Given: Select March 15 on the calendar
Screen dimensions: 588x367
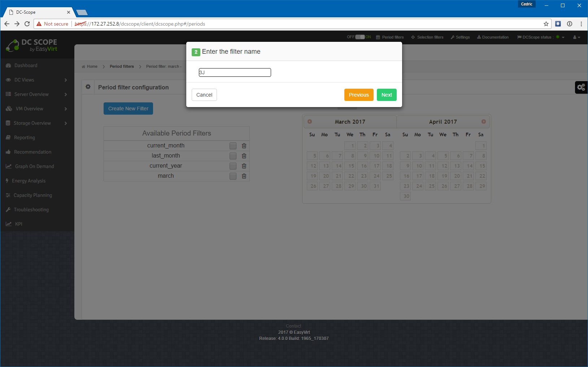Looking at the screenshot, I should (351, 166).
